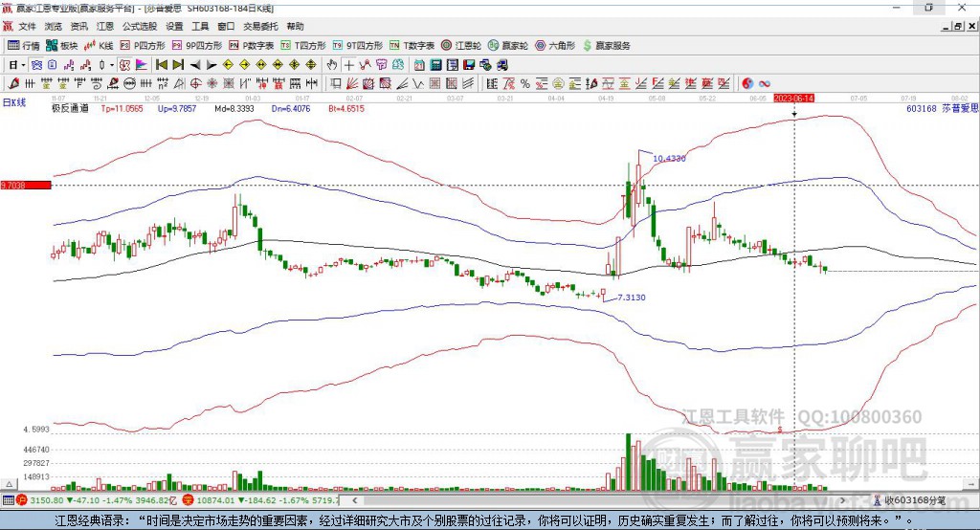Open the 窗口 menu

226,26
